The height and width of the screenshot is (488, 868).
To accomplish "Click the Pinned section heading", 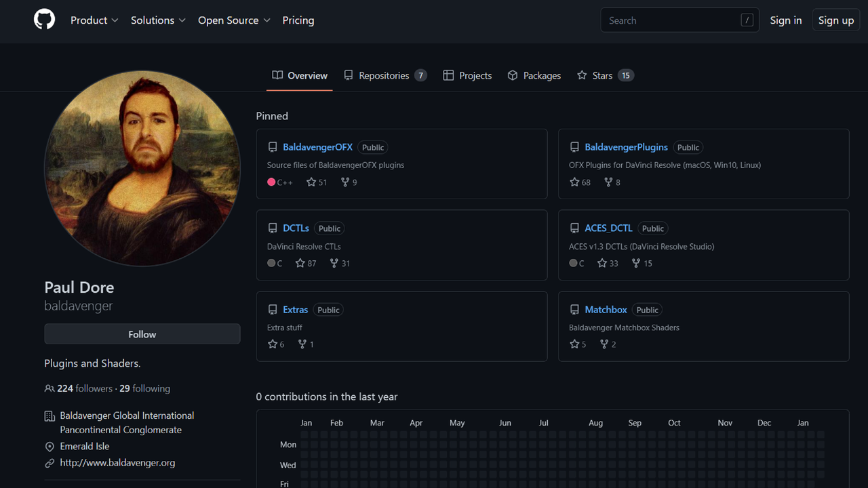I will click(272, 116).
